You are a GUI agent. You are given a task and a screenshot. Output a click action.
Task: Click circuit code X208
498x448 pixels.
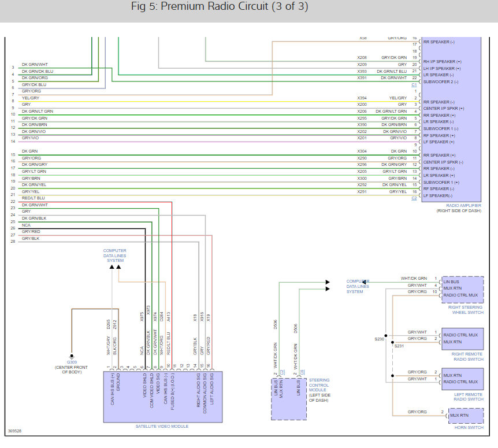(x=362, y=57)
